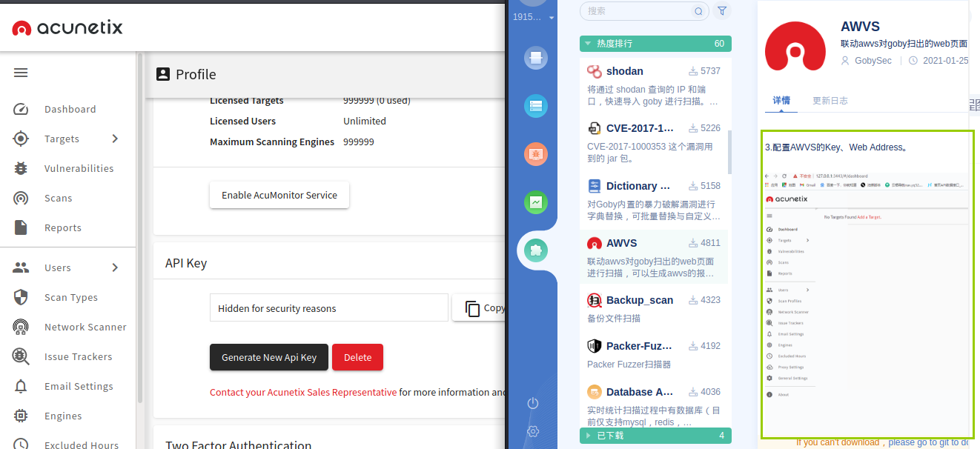Click the magnifier icon in the plugin search bar
The height and width of the screenshot is (449, 980).
pyautogui.click(x=698, y=11)
